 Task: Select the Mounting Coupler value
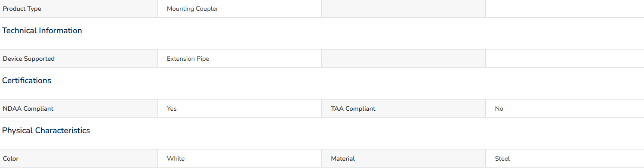pyautogui.click(x=192, y=9)
